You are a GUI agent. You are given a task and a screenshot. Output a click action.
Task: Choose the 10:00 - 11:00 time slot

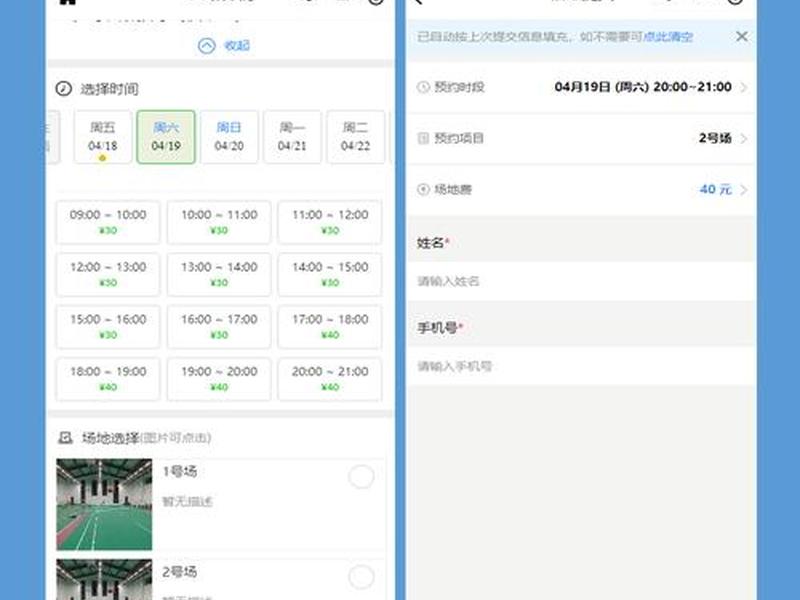tap(219, 222)
